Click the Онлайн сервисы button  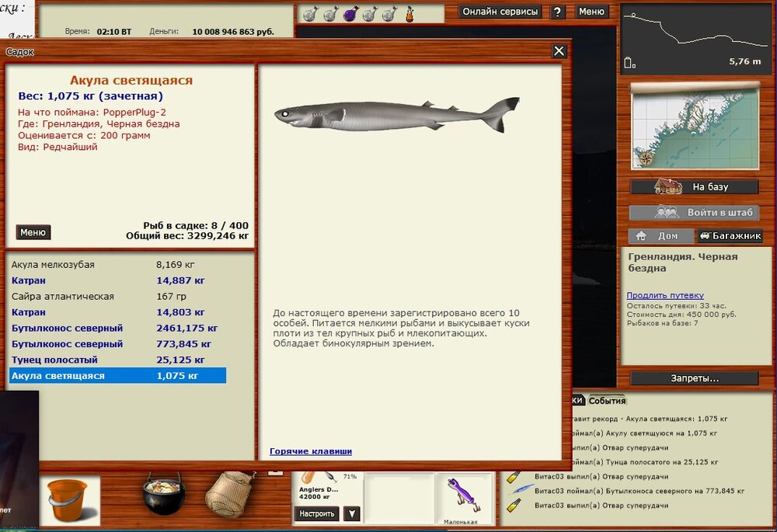(500, 12)
